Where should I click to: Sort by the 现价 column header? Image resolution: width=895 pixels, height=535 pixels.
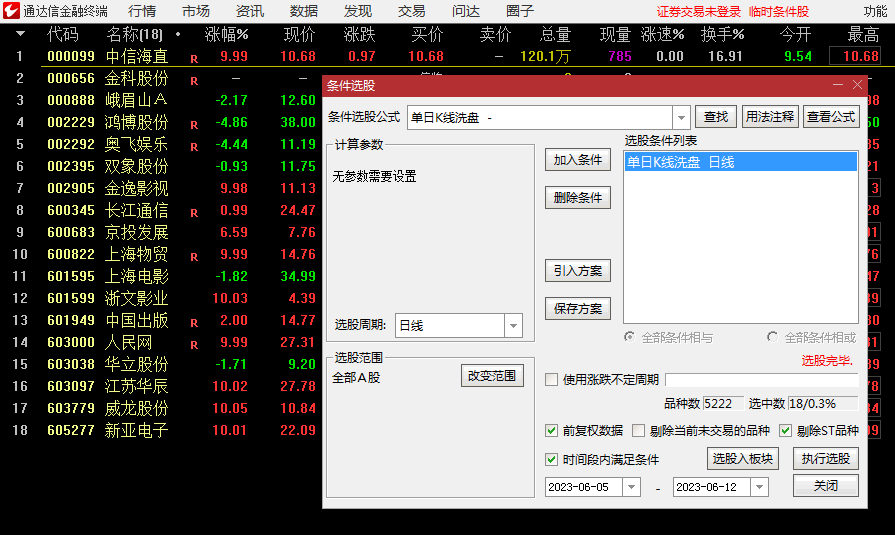point(299,35)
